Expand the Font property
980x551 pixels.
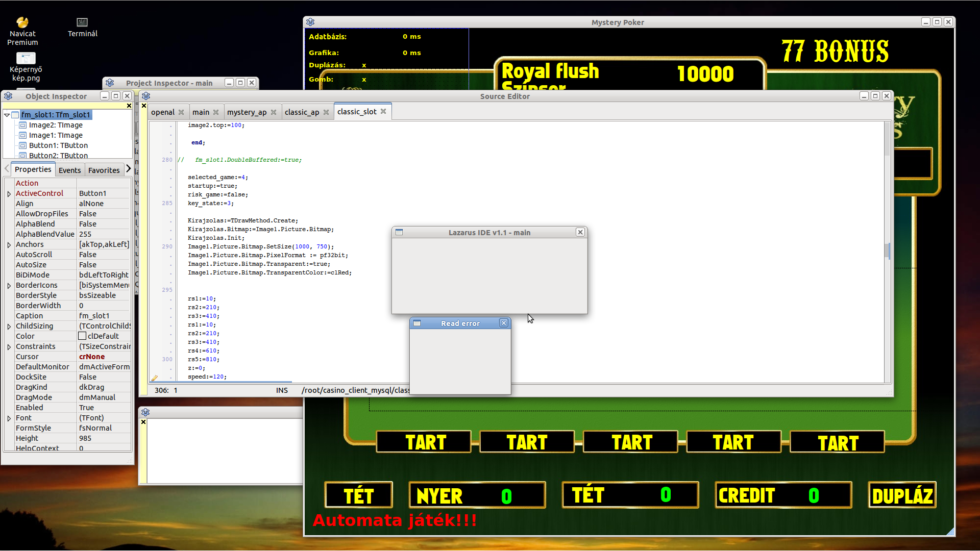(x=9, y=418)
